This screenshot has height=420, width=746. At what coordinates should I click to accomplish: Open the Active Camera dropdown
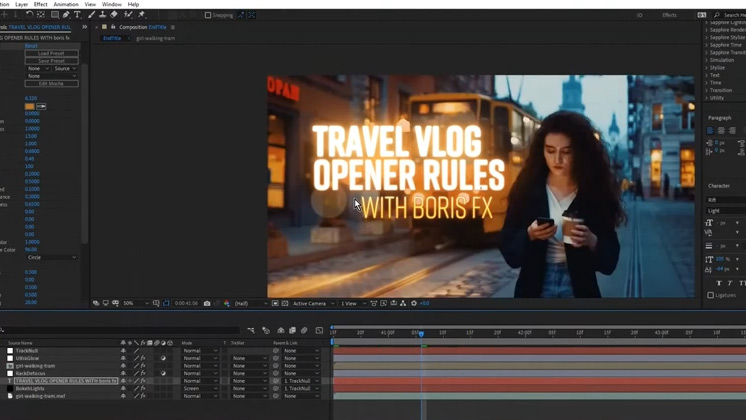coord(313,303)
